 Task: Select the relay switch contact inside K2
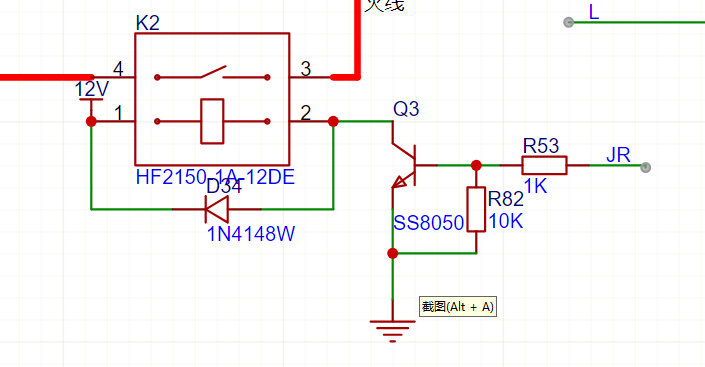click(x=212, y=74)
